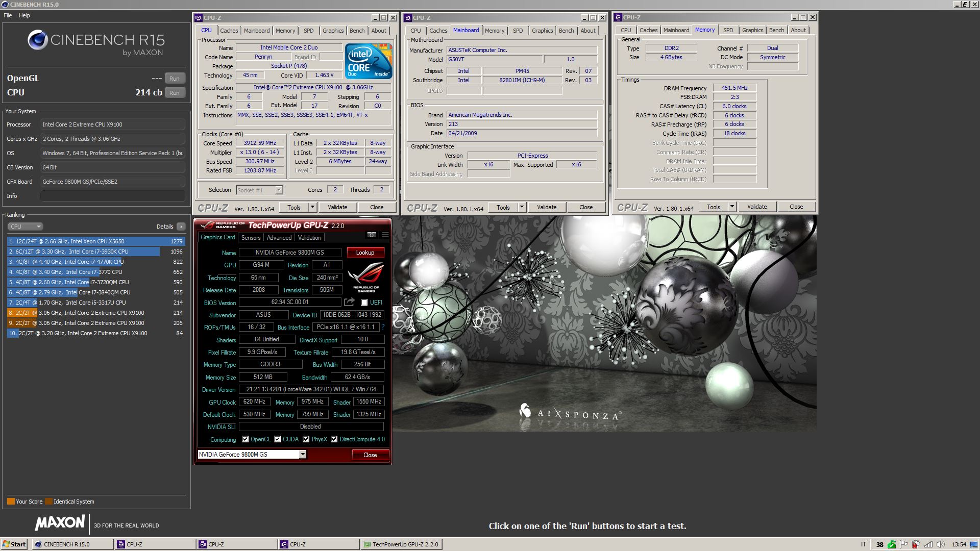Open Tools dropdown arrow in CPU tab window
Image resolution: width=980 pixels, height=551 pixels.
(x=313, y=207)
